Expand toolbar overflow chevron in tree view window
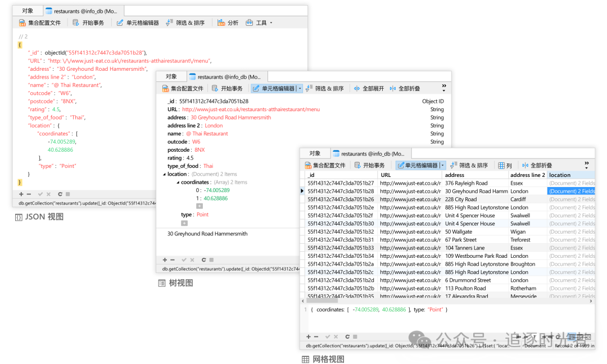This screenshot has height=364, width=607. coord(444,88)
